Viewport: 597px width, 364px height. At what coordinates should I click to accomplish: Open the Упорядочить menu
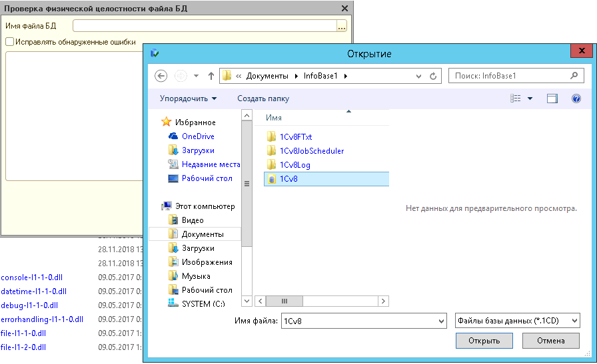188,98
